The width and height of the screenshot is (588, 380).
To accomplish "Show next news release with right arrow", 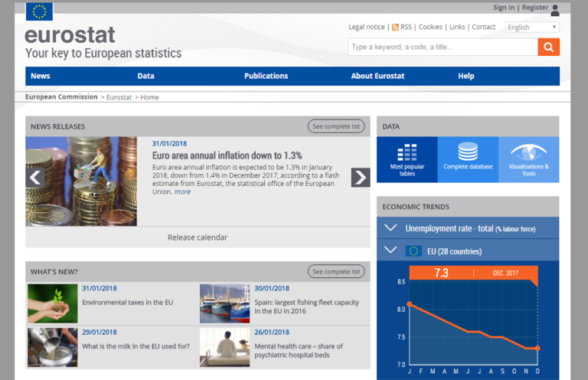I will pos(361,178).
